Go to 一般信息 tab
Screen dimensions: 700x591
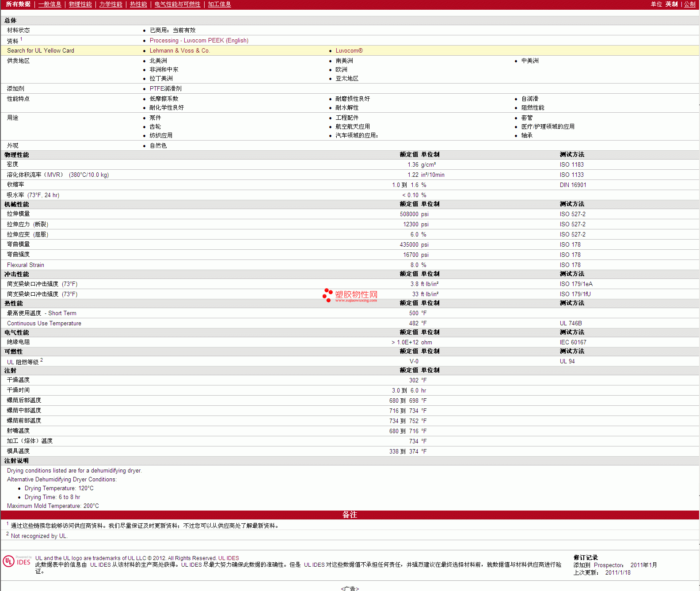[49, 4]
